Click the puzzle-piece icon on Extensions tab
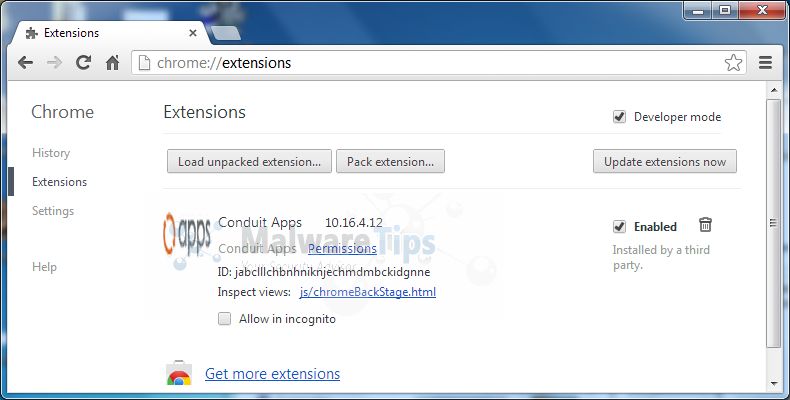790x400 pixels. point(32,33)
